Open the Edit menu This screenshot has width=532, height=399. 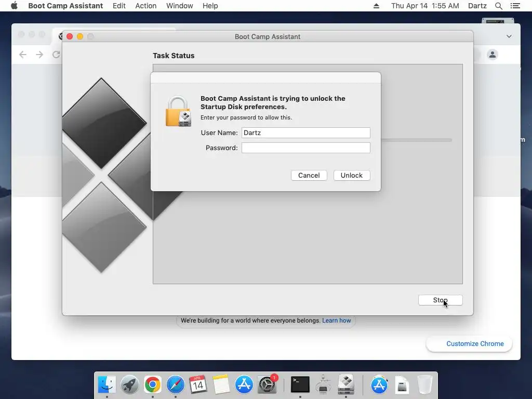119,6
